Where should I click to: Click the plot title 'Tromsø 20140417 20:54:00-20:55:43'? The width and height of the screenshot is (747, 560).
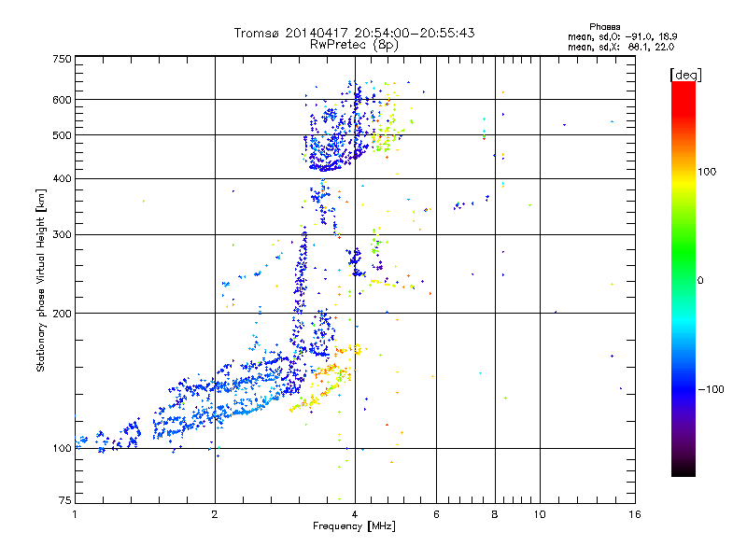coord(355,33)
